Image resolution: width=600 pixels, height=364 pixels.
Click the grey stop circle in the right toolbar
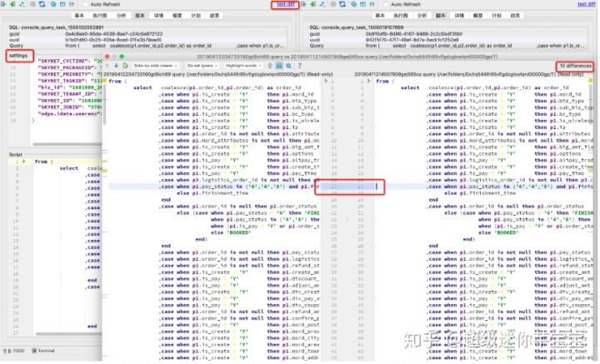point(333,4)
